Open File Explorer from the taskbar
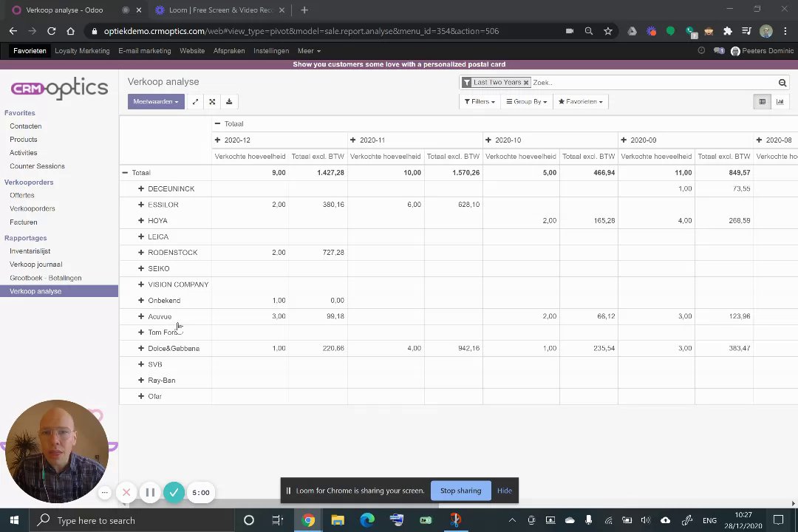This screenshot has height=532, width=798. point(338,519)
